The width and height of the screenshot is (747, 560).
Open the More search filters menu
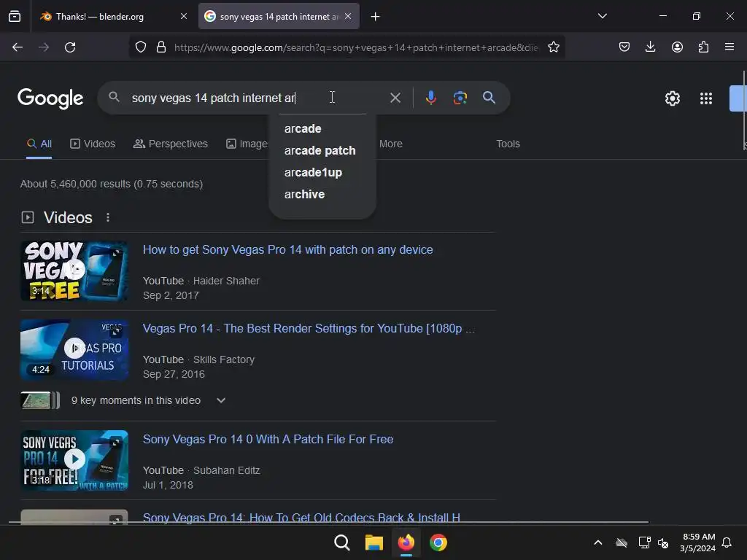point(391,144)
